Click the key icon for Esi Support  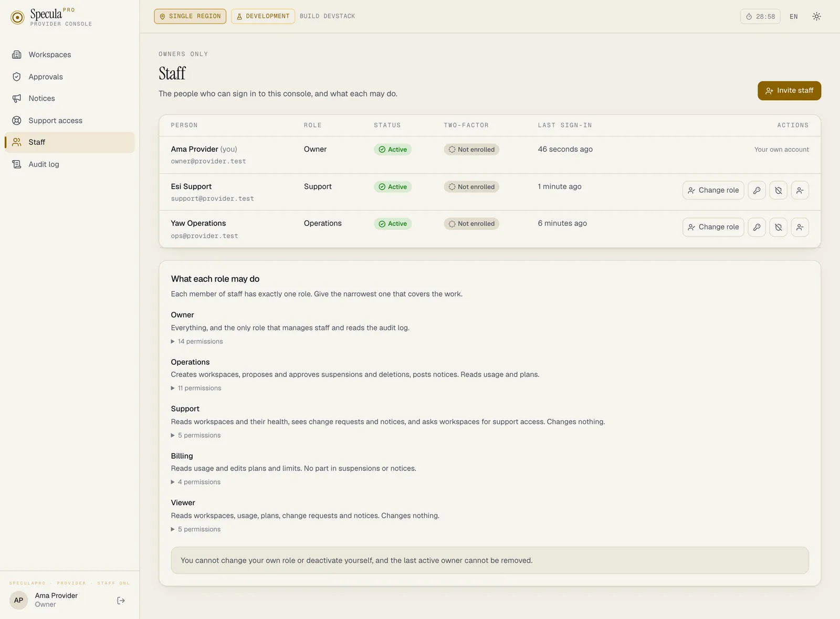(757, 190)
